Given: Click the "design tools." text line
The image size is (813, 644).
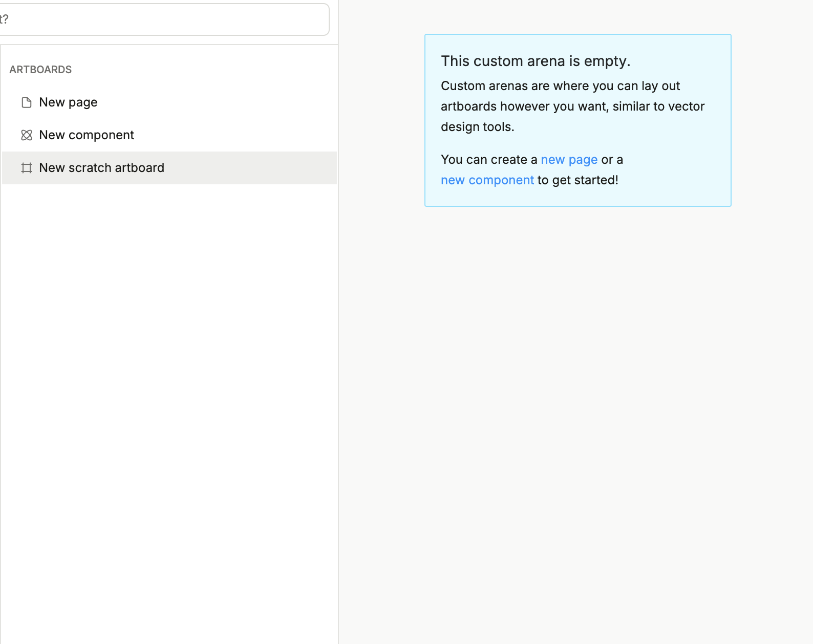Looking at the screenshot, I should [477, 127].
